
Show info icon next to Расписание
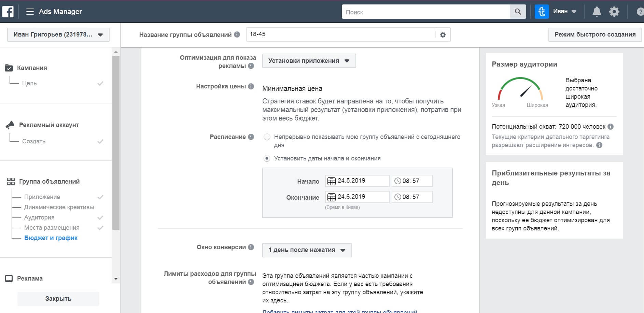tap(251, 137)
